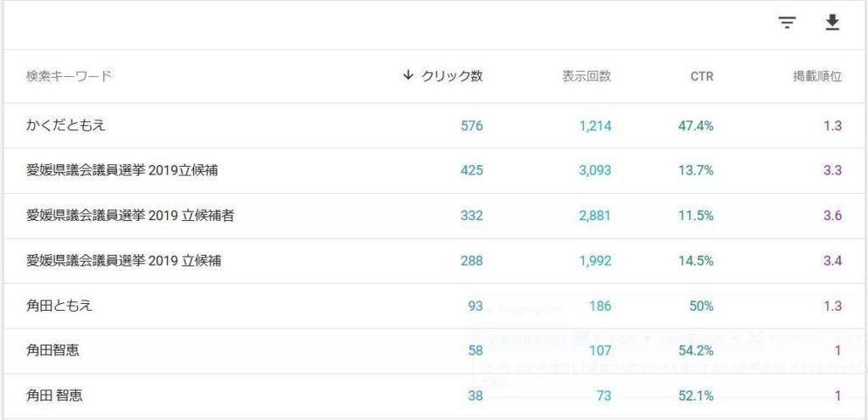
Task: Click the 検索キーワード column header
Action: (x=69, y=76)
